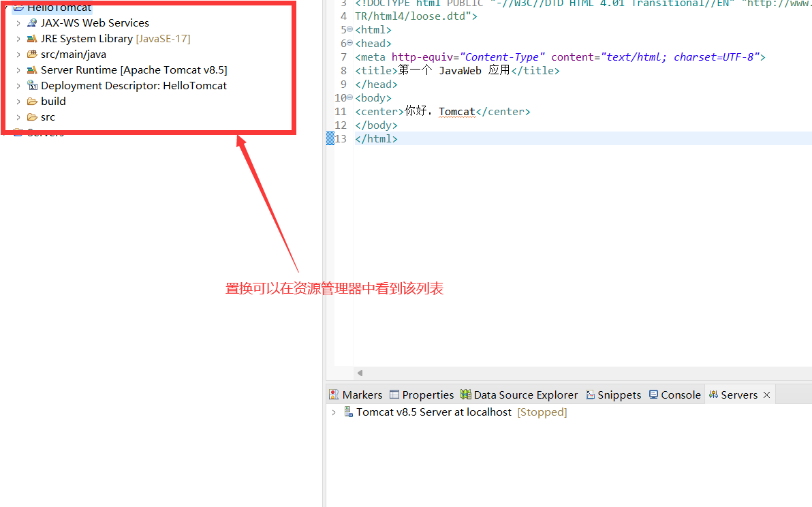Switch to the Console tab
812x507 pixels.
675,395
